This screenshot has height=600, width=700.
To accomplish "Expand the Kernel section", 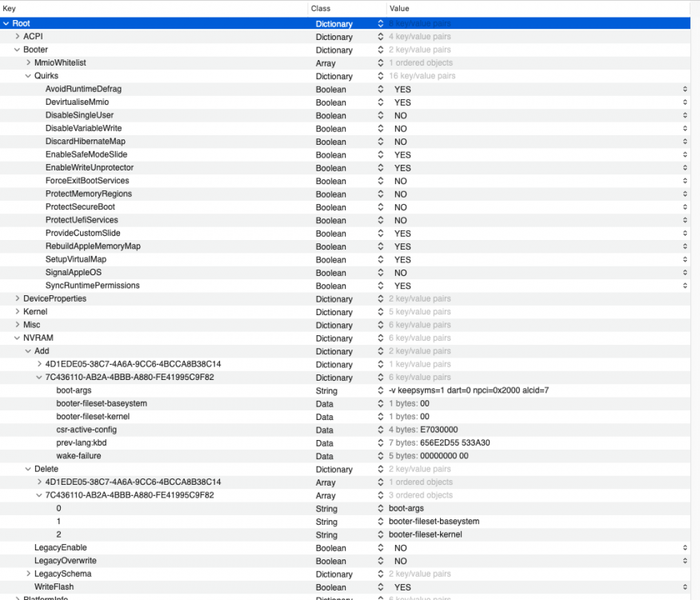I will (x=18, y=311).
